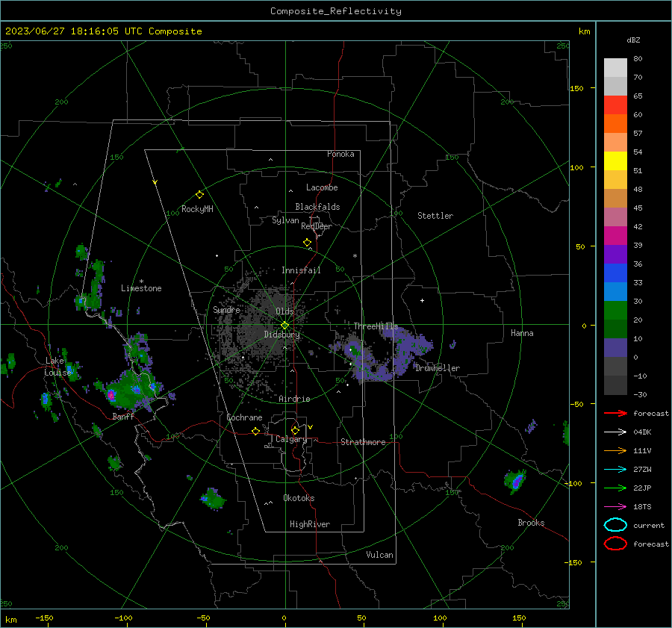Click the green 22JP arrow in legend

pos(615,488)
